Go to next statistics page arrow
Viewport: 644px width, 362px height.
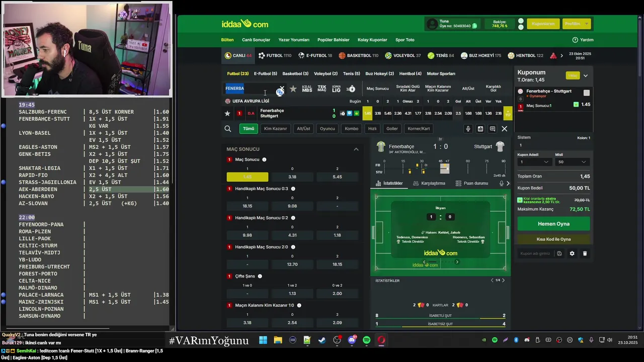pos(503,281)
